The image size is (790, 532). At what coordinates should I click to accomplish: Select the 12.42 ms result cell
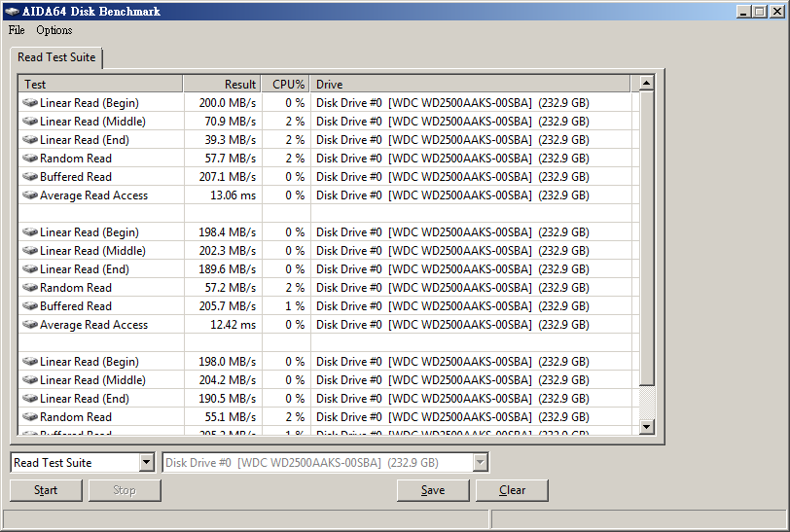(222, 325)
